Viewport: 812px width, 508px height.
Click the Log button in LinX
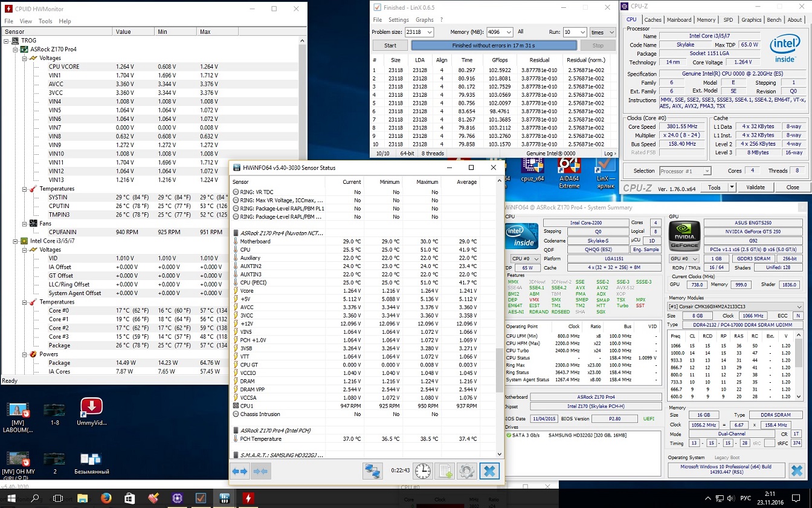610,154
